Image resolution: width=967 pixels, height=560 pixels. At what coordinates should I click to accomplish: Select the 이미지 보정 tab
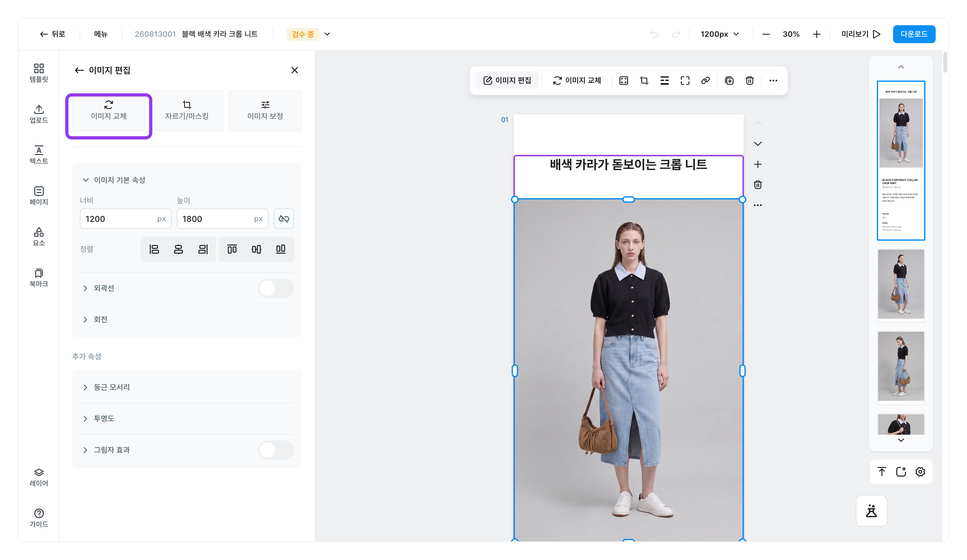tap(265, 111)
